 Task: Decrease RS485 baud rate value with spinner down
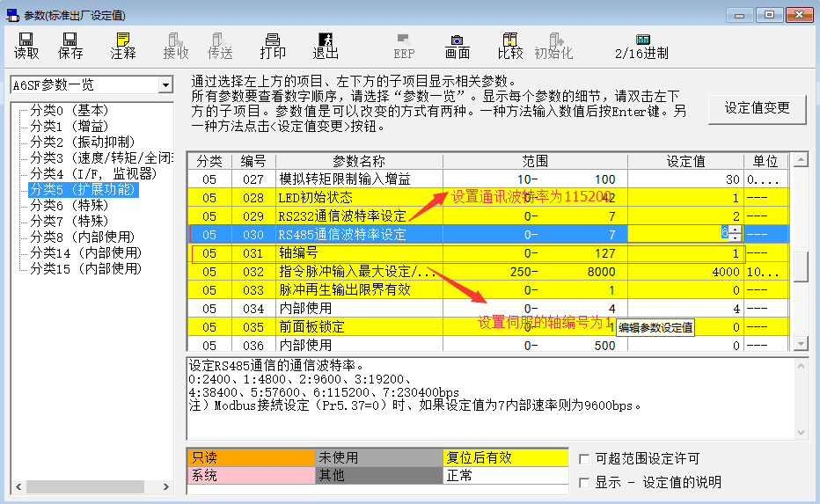coord(736,237)
